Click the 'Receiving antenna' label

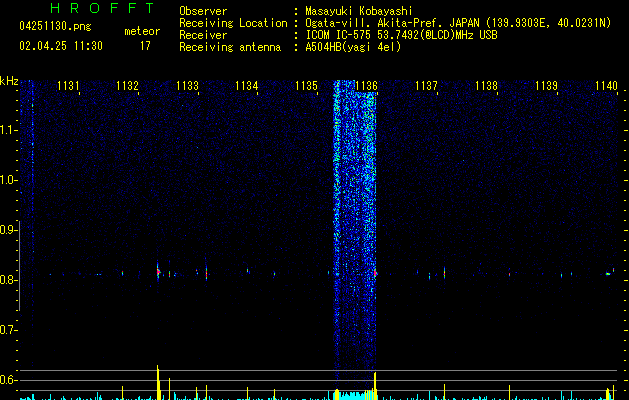tap(230, 47)
